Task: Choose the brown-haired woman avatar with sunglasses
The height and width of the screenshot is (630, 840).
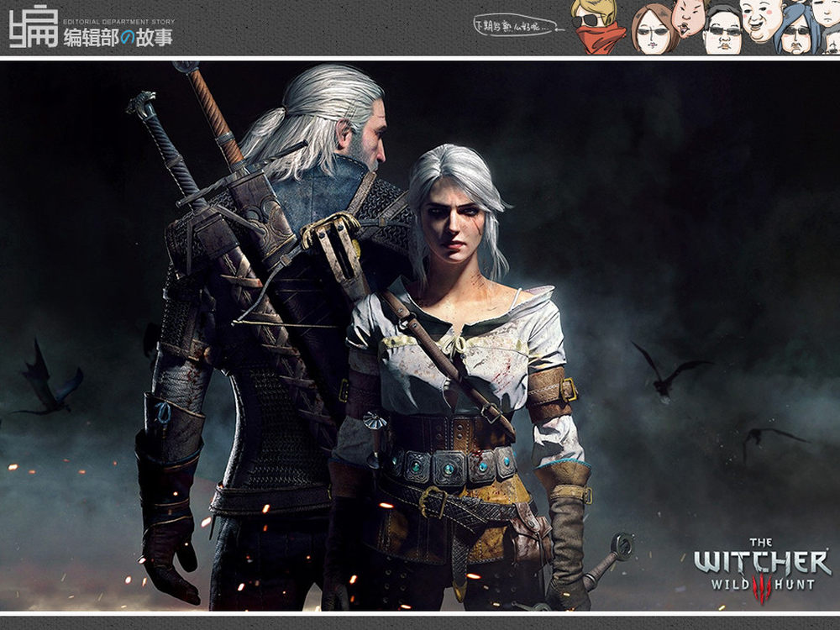Action: pos(654,29)
